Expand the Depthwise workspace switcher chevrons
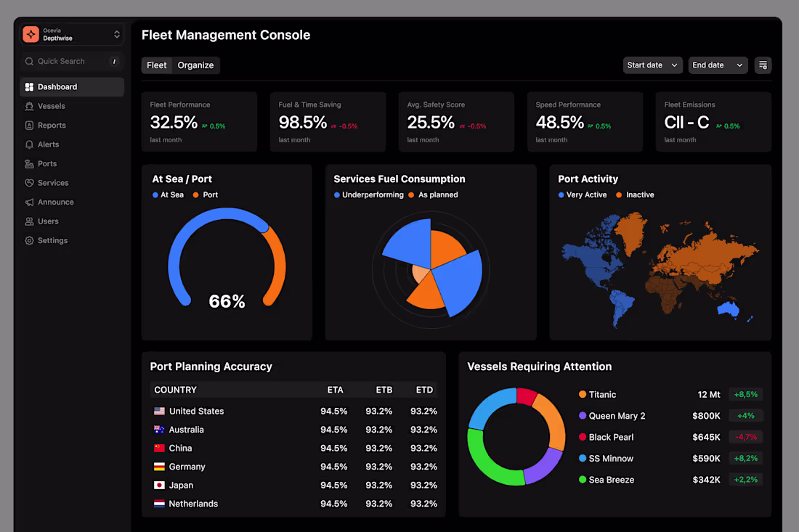Viewport: 799px width, 532px height. coord(117,34)
